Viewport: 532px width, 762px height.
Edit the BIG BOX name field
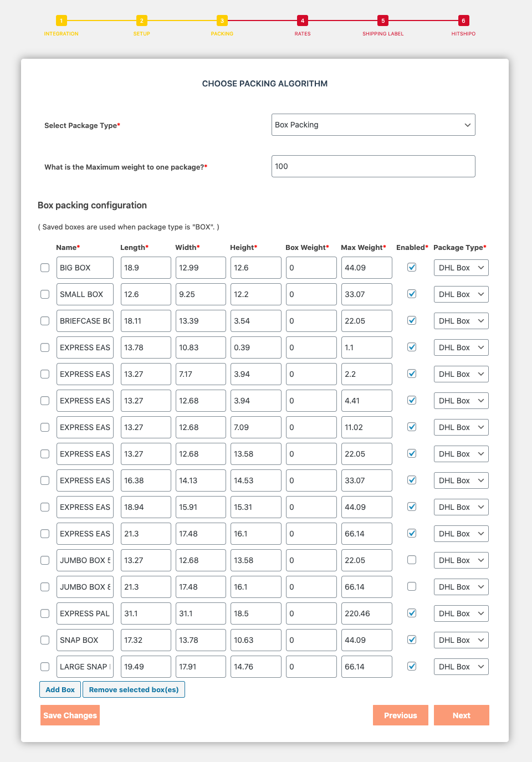(x=85, y=268)
